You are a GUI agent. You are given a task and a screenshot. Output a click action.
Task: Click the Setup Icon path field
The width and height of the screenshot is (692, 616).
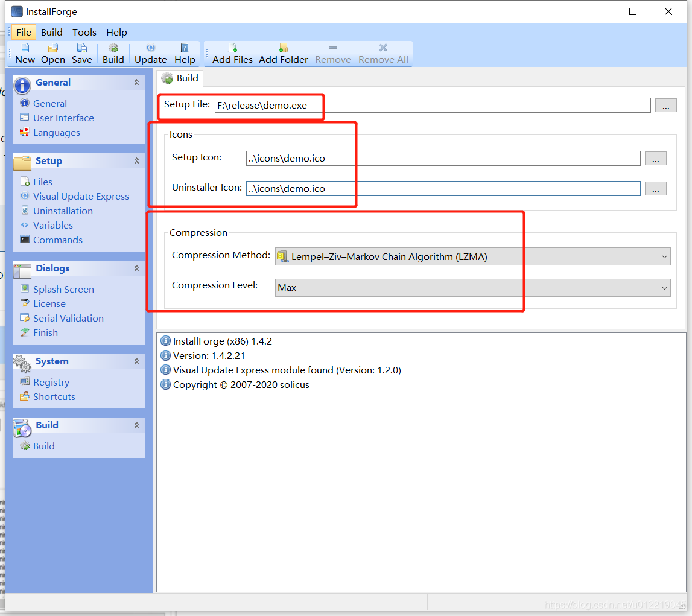coord(443,159)
